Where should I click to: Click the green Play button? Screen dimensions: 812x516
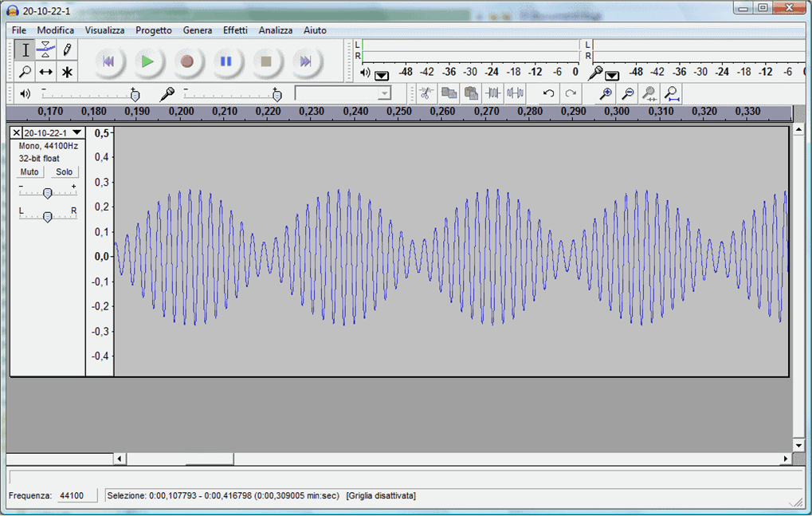pos(148,61)
